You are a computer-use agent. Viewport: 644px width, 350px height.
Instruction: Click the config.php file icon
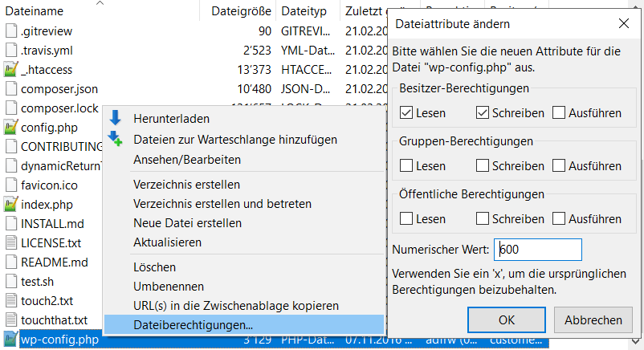click(x=10, y=128)
